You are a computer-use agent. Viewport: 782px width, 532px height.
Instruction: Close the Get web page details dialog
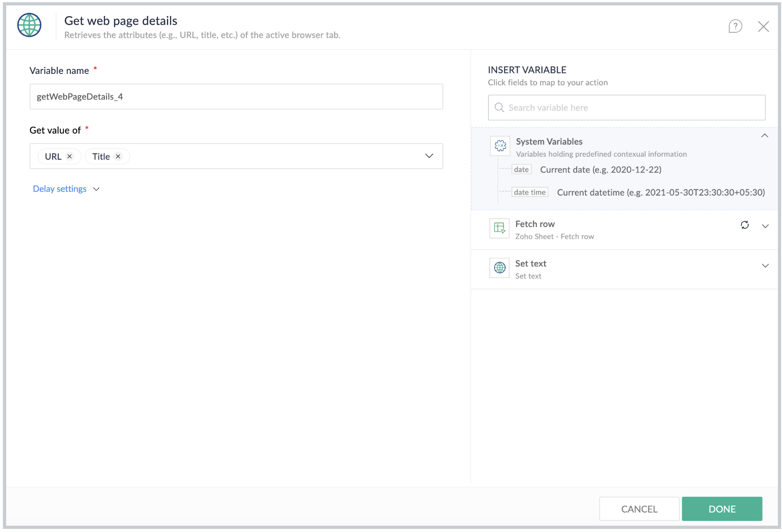point(763,27)
